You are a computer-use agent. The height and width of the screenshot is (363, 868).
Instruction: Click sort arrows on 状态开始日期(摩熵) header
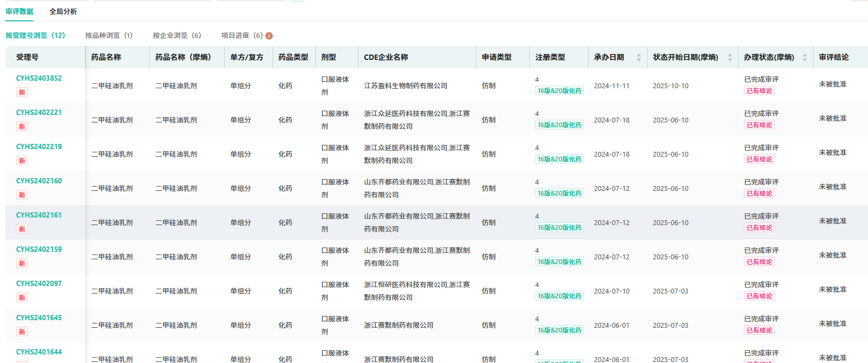click(729, 57)
